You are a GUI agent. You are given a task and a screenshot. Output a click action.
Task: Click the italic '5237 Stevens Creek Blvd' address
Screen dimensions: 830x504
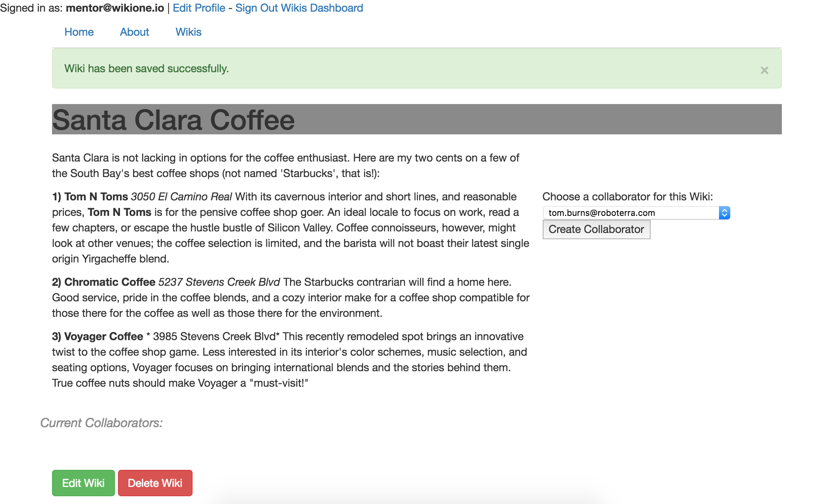(x=219, y=282)
